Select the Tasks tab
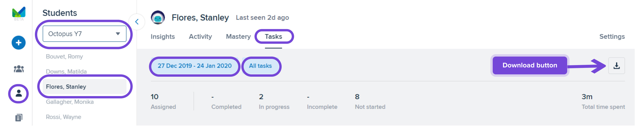644x133 pixels. (273, 37)
